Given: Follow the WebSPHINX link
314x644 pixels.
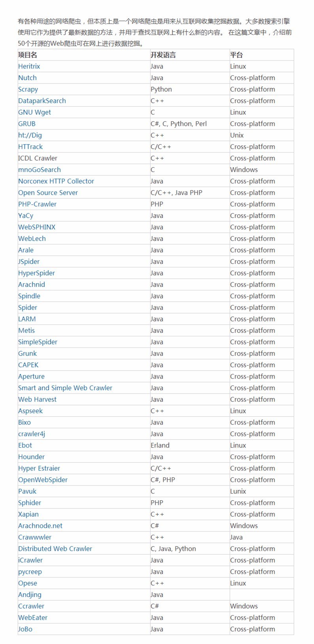Looking at the screenshot, I should [37, 227].
